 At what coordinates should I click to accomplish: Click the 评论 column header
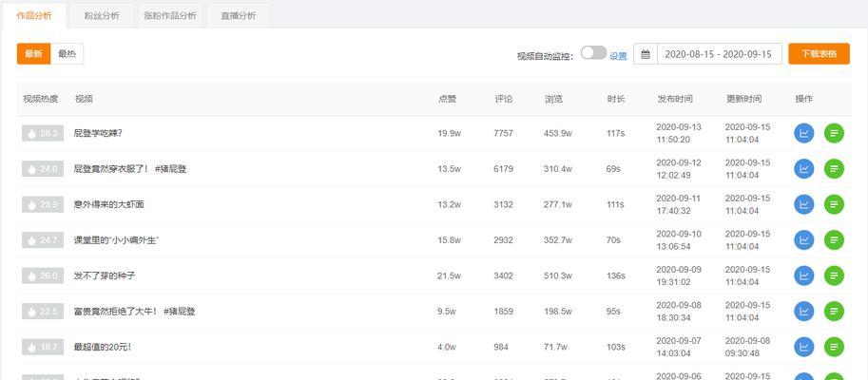click(x=504, y=99)
